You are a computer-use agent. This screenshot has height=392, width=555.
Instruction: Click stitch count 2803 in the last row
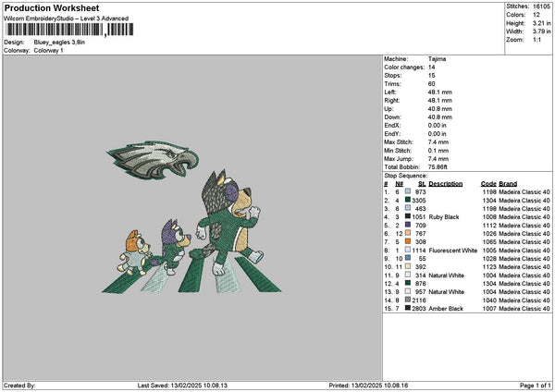tap(419, 309)
